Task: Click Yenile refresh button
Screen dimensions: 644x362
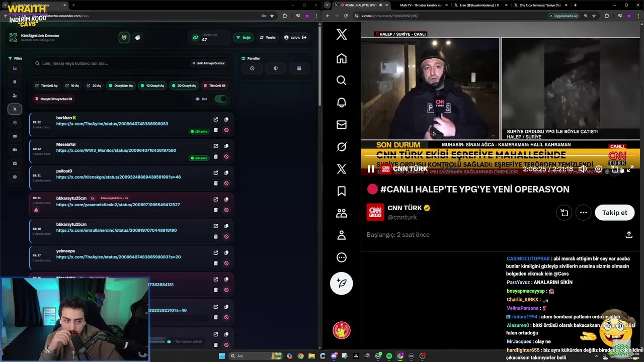Action: [x=268, y=37]
